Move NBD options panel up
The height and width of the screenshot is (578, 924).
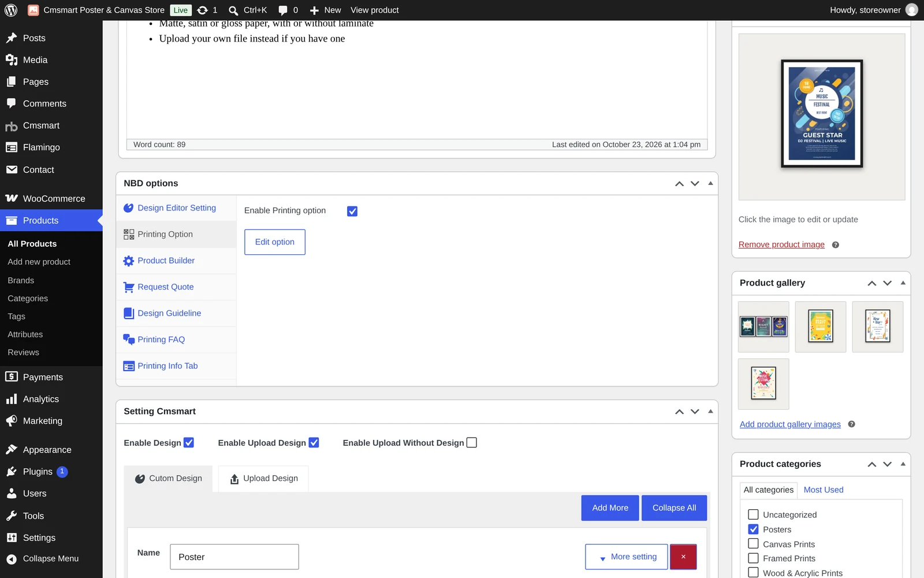679,184
